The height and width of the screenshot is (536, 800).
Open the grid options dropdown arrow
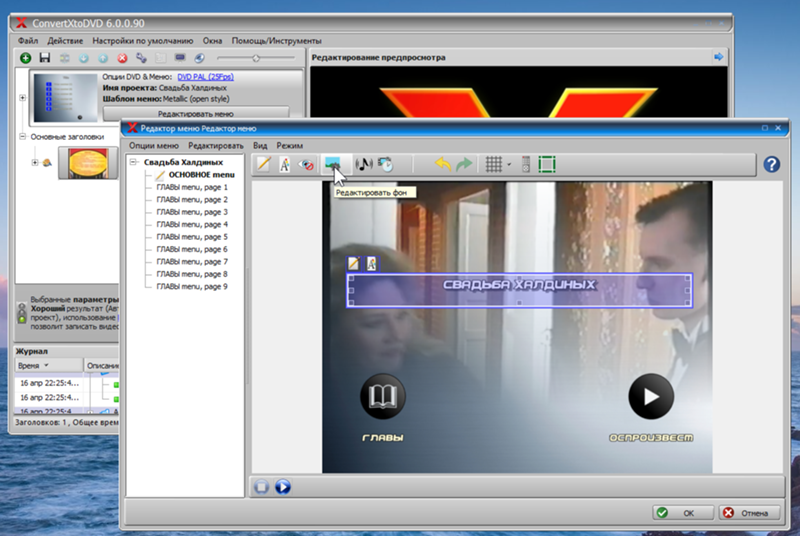(x=509, y=164)
